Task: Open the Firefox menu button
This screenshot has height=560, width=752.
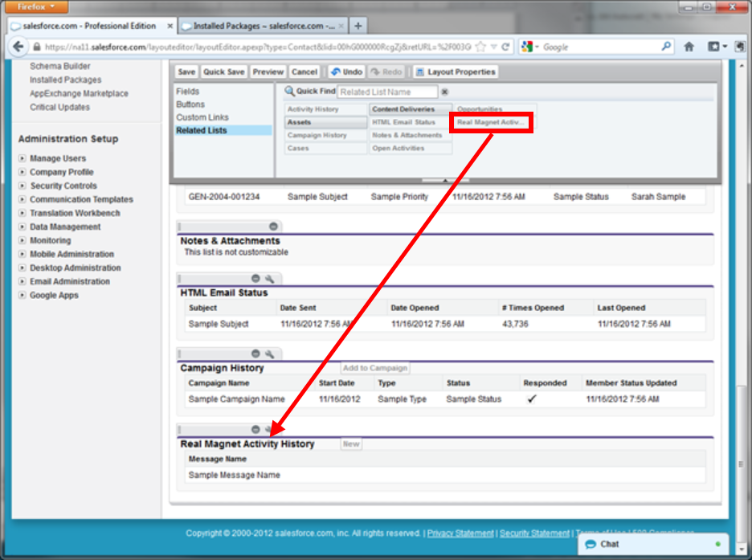Action: [x=36, y=6]
